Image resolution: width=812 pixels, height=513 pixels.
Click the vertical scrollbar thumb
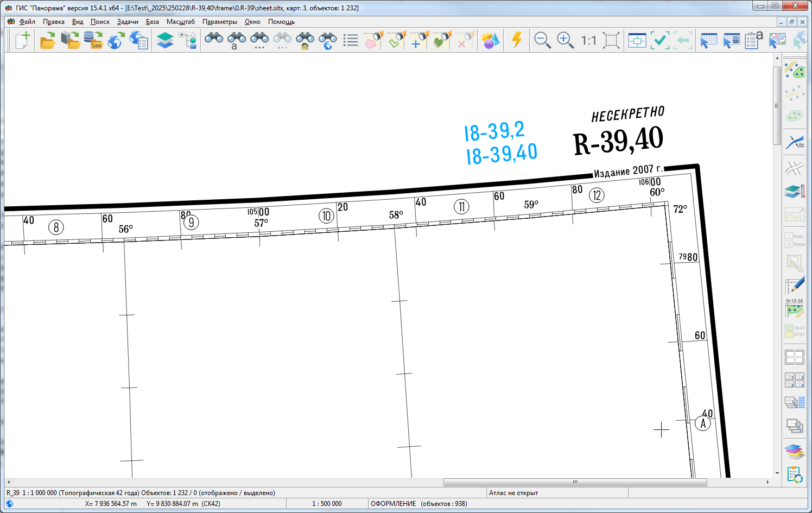coord(777,106)
